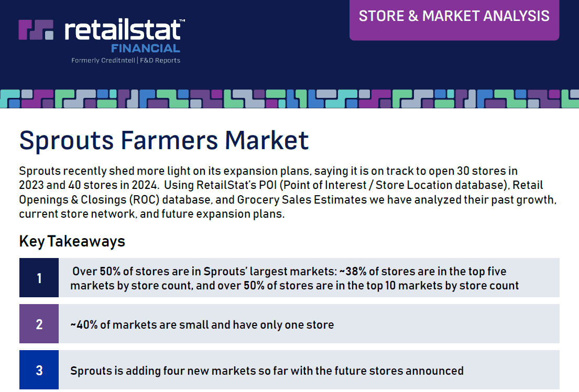Click the blue FINANCIAL label under logo
579x392 pixels.
point(146,48)
